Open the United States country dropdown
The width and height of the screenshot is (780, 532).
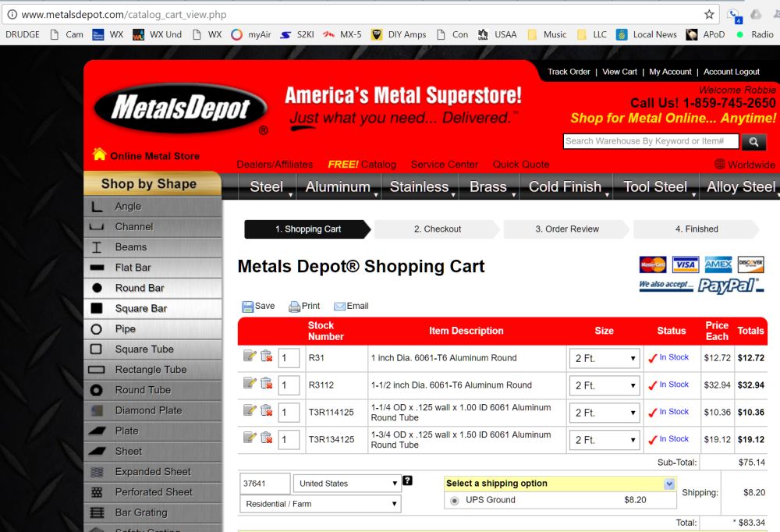(347, 483)
